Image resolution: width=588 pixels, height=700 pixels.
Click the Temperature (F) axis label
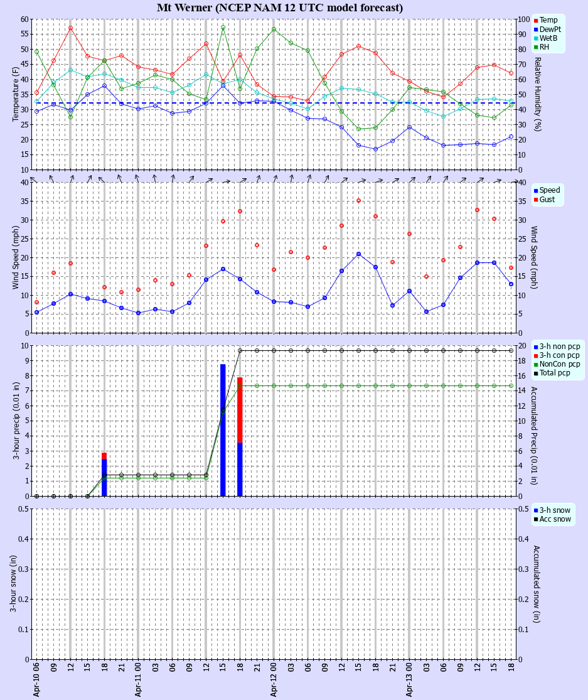[x=15, y=91]
